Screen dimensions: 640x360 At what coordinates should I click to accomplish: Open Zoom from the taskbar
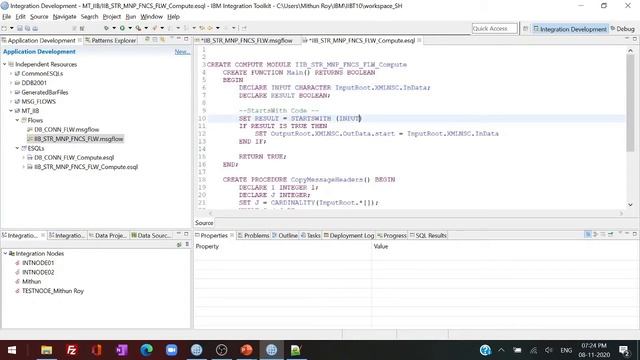pos(171,350)
